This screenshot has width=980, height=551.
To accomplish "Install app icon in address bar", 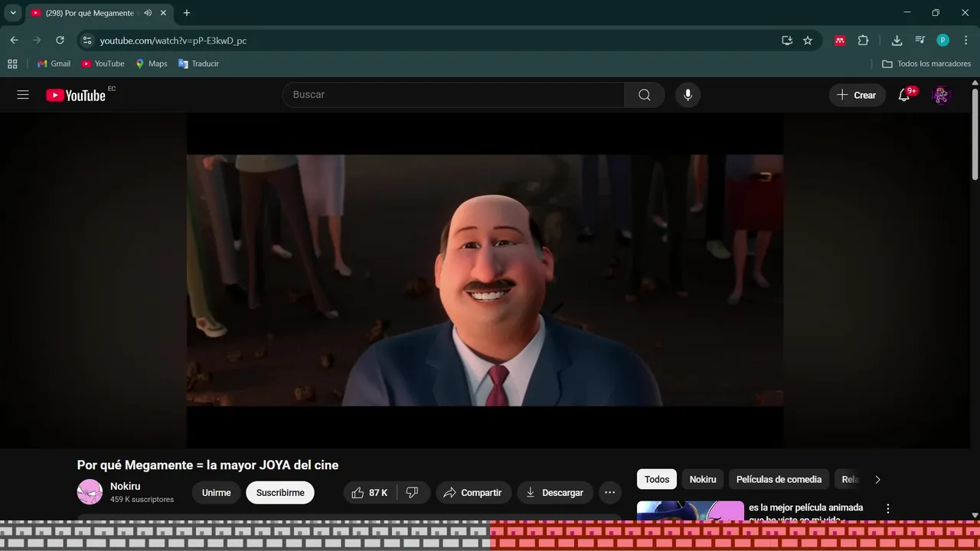I will 787,41.
